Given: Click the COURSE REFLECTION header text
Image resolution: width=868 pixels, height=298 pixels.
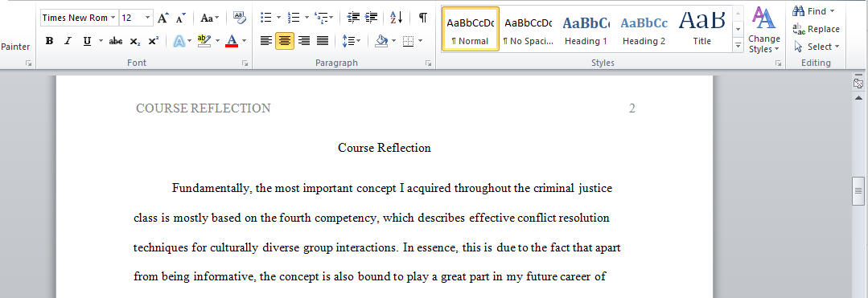Looking at the screenshot, I should point(204,108).
